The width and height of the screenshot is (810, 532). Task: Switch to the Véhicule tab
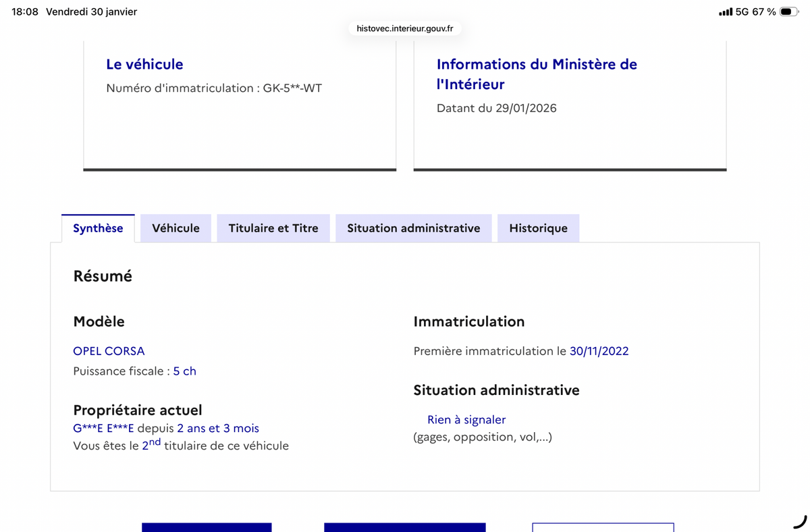pyautogui.click(x=175, y=228)
